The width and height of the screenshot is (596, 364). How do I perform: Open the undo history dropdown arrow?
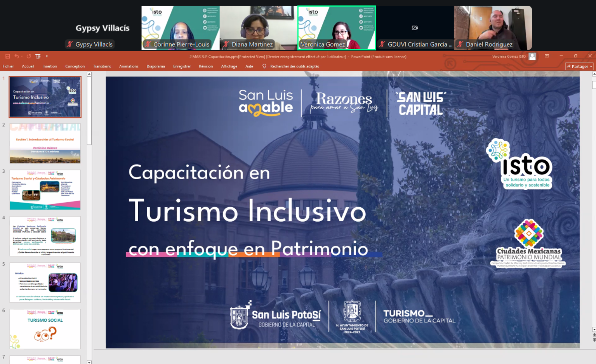click(x=22, y=57)
